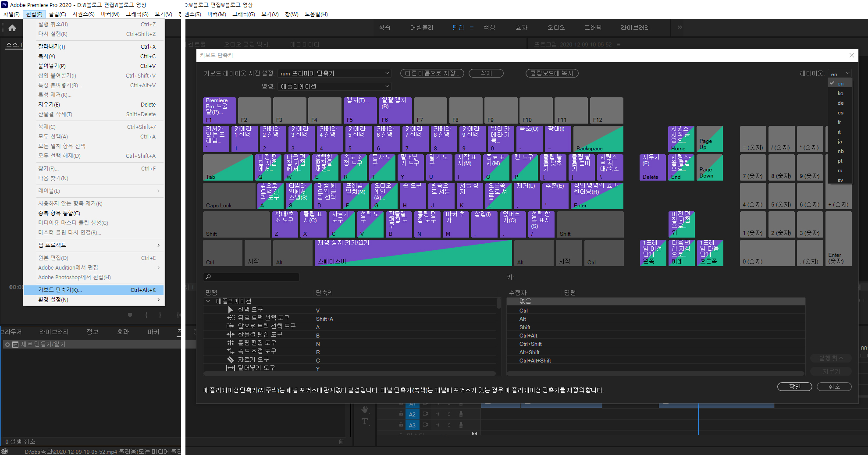Select Ctrl+Alt modifier row
Image resolution: width=868 pixels, height=455 pixels.
655,335
